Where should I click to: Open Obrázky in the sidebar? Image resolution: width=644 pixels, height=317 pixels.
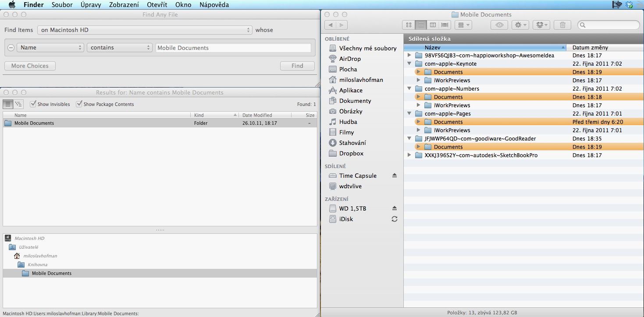coord(352,111)
